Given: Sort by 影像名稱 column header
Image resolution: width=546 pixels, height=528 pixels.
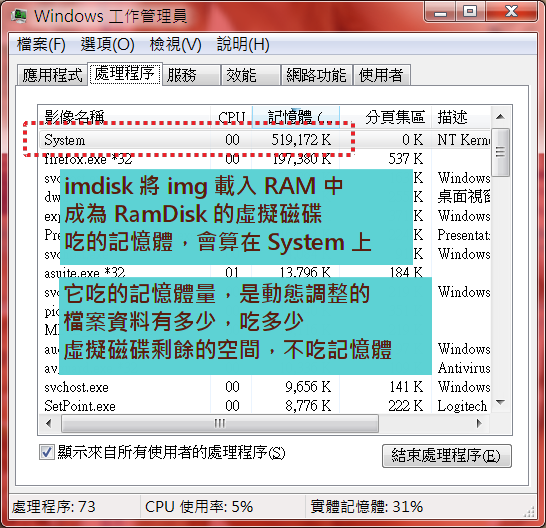Looking at the screenshot, I should click(124, 117).
